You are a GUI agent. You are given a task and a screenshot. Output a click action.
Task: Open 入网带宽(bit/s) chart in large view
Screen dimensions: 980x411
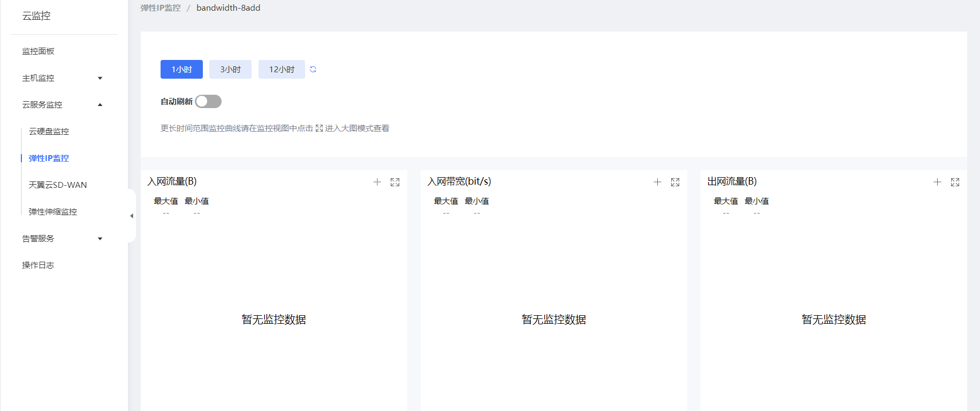click(675, 182)
